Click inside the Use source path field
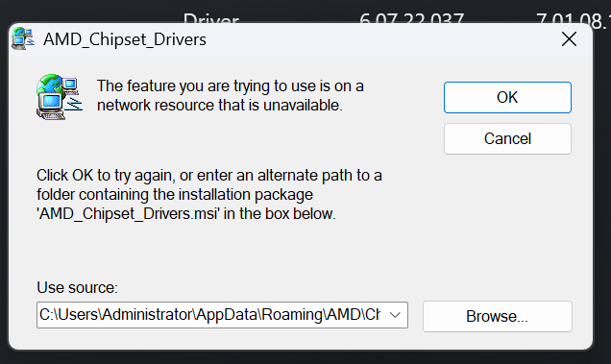This screenshot has width=611, height=364. click(210, 315)
